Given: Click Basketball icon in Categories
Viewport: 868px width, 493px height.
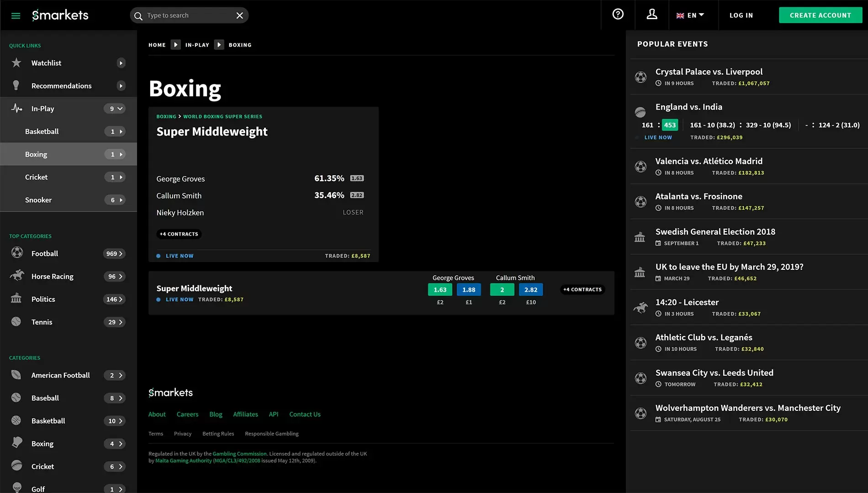Looking at the screenshot, I should coord(16,420).
